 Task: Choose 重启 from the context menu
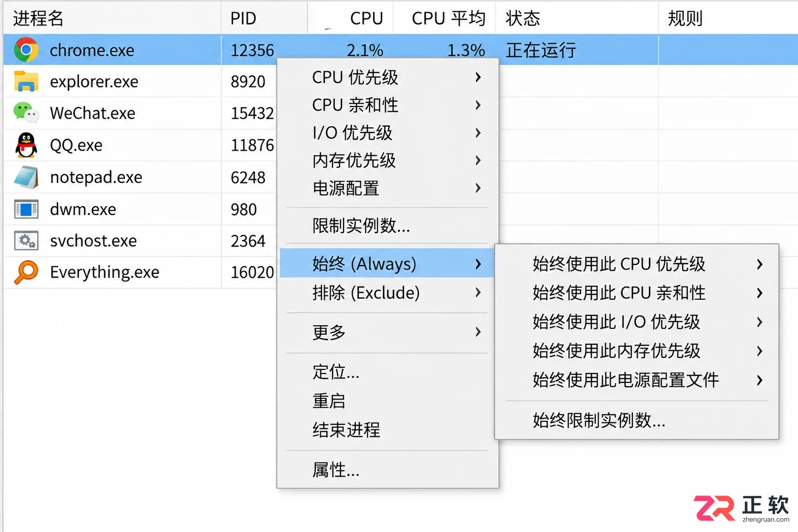pyautogui.click(x=387, y=401)
